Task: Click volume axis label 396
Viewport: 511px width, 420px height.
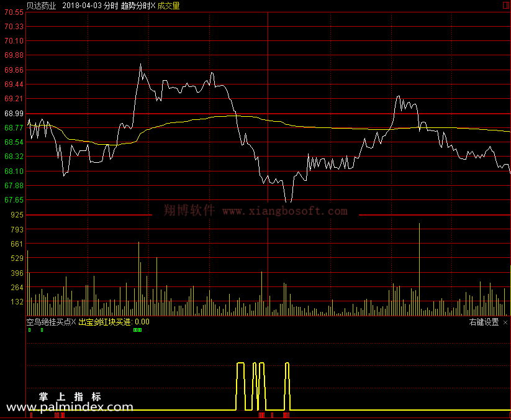Action: click(17, 273)
